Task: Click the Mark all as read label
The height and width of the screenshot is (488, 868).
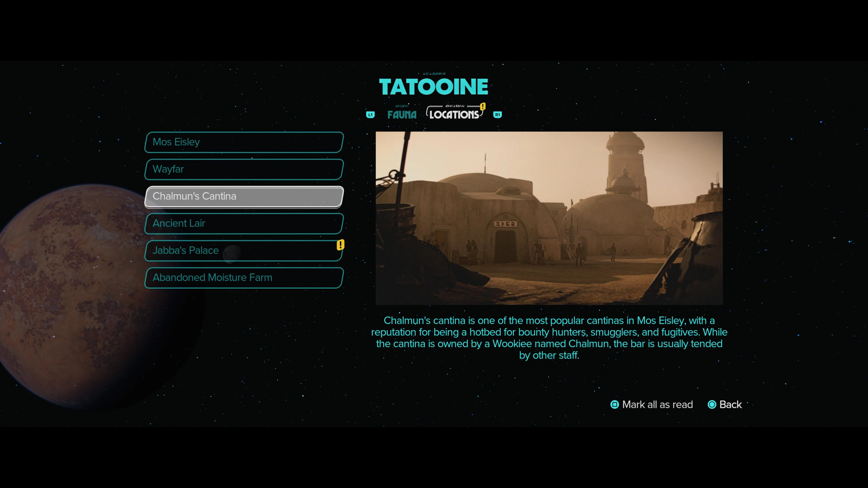Action: 657,404
